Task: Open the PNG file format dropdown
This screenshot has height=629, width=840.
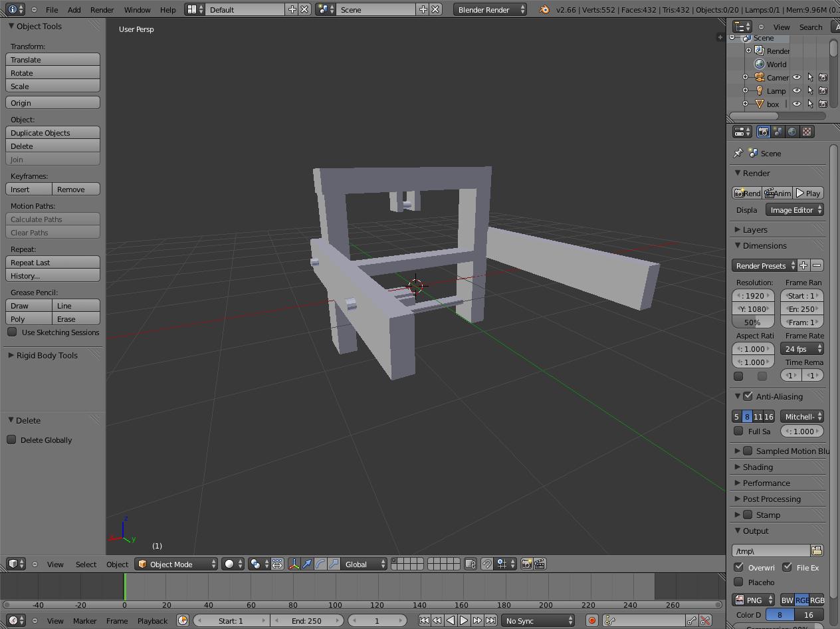Action: (754, 600)
